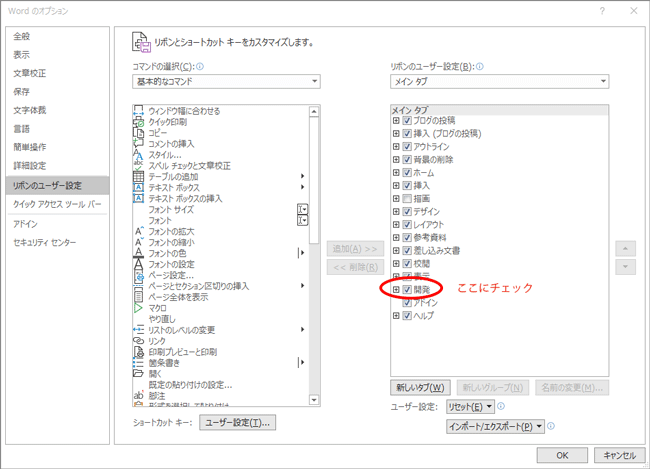Expand the 開発 tree node
This screenshot has height=469, width=650.
[x=396, y=289]
